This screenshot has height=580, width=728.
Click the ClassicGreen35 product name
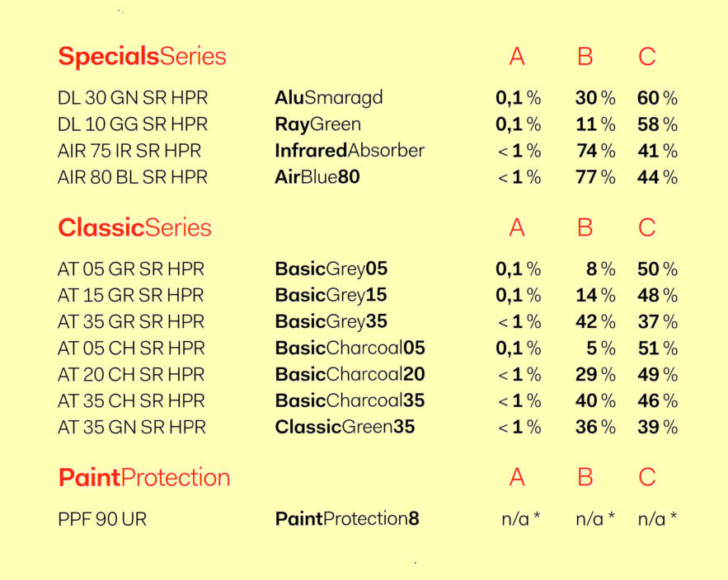click(x=345, y=427)
